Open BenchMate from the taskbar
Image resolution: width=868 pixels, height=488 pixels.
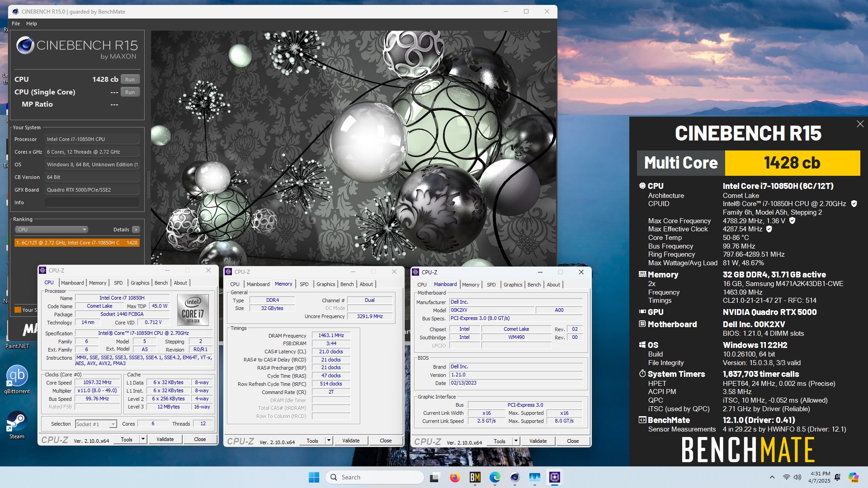click(475, 477)
